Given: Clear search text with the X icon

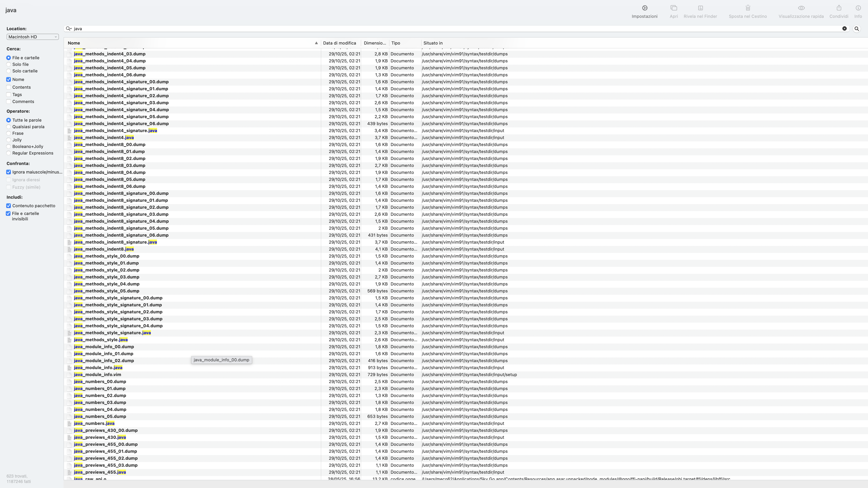Looking at the screenshot, I should [x=844, y=29].
